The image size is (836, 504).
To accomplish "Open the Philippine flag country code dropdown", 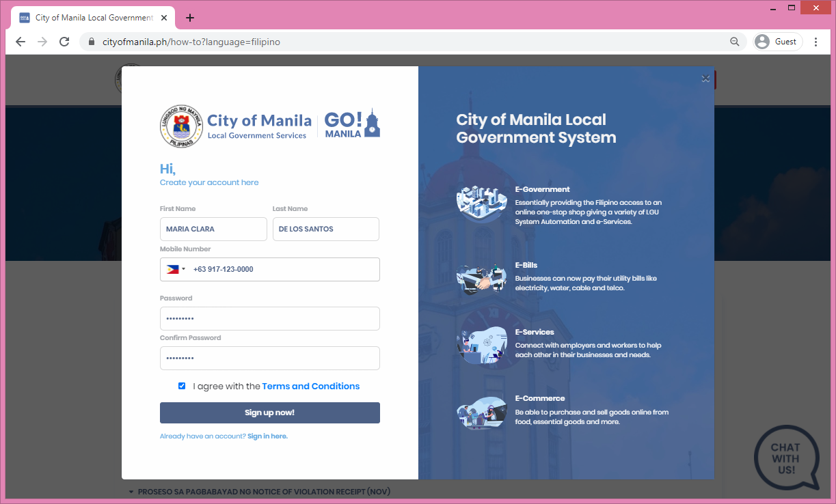I will pos(175,269).
